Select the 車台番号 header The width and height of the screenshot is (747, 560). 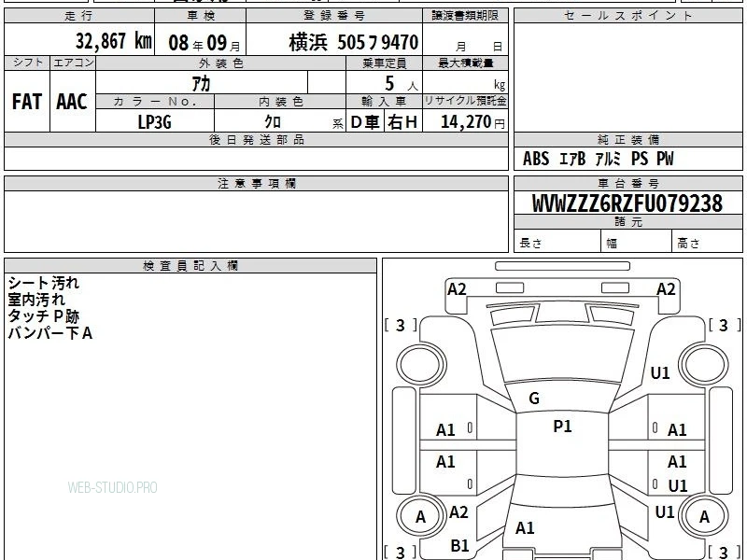coord(627,183)
